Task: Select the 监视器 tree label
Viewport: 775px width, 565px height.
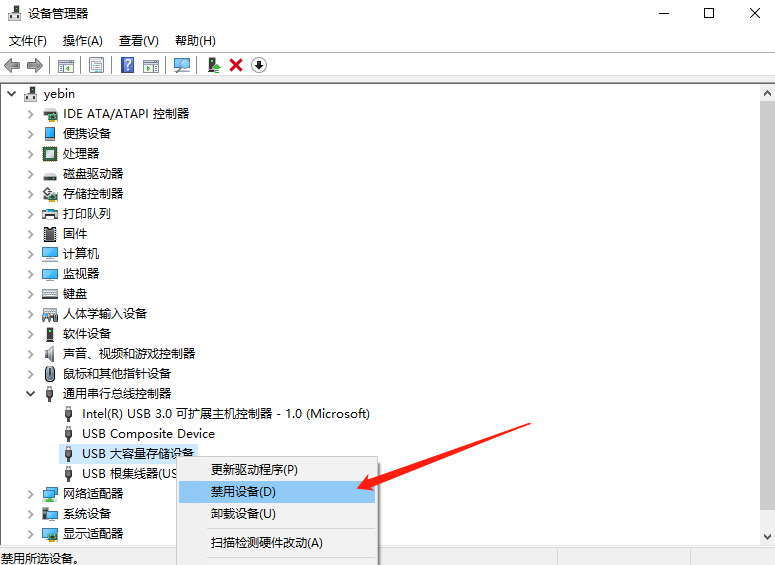Action: coord(81,274)
